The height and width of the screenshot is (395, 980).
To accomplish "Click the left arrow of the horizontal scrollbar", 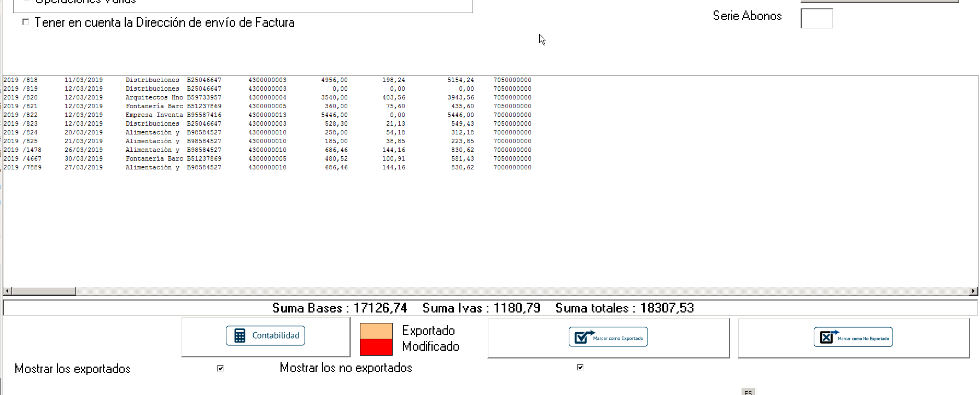I will pos(7,291).
